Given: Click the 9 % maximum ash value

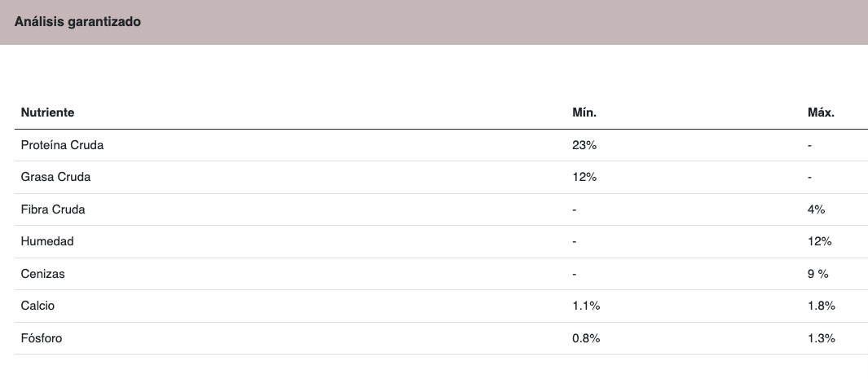Looking at the screenshot, I should pos(817,274).
